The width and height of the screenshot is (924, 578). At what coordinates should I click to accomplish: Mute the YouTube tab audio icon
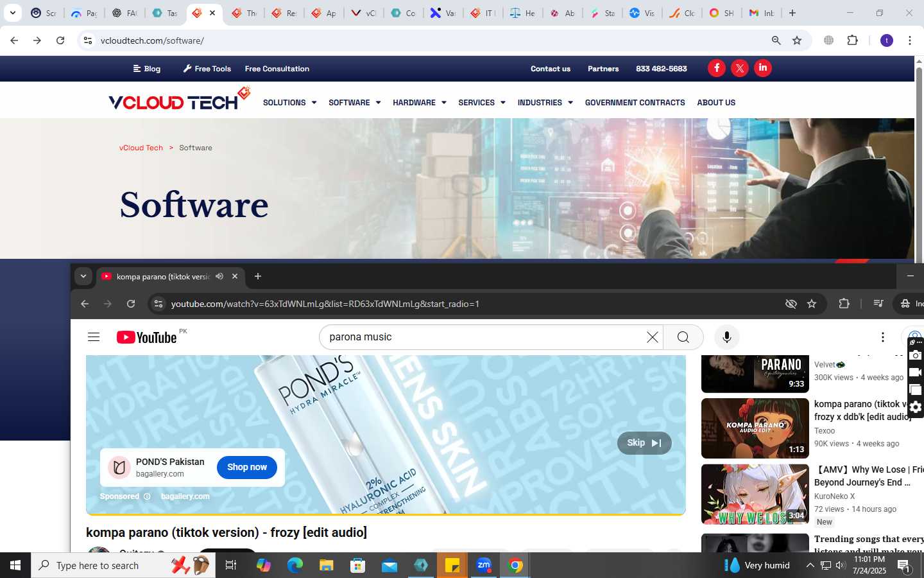click(x=219, y=276)
